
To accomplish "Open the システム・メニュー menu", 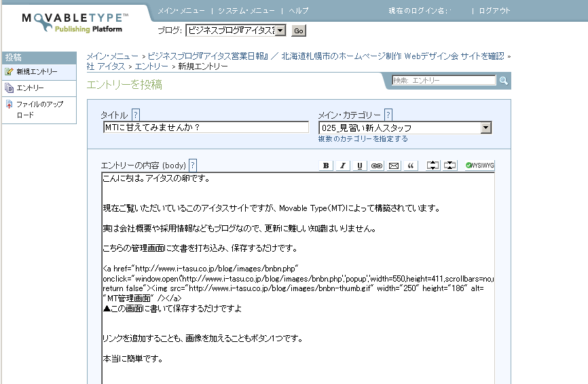I will tap(246, 11).
